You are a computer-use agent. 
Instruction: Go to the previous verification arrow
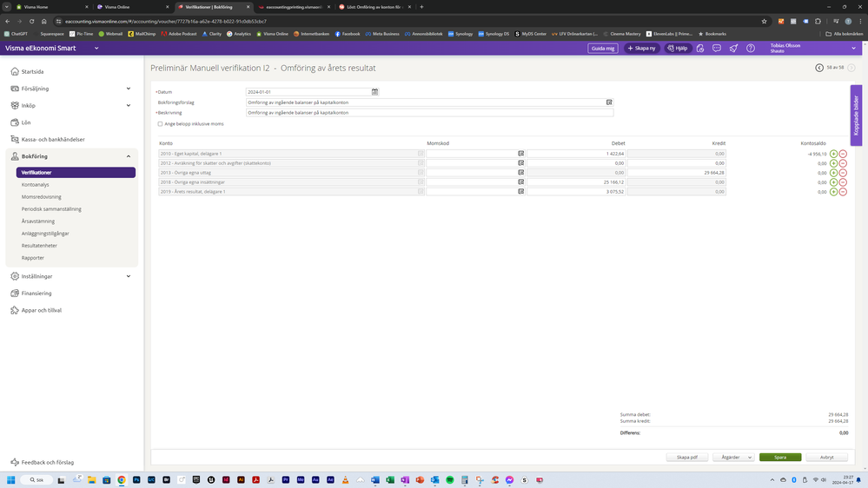point(818,67)
